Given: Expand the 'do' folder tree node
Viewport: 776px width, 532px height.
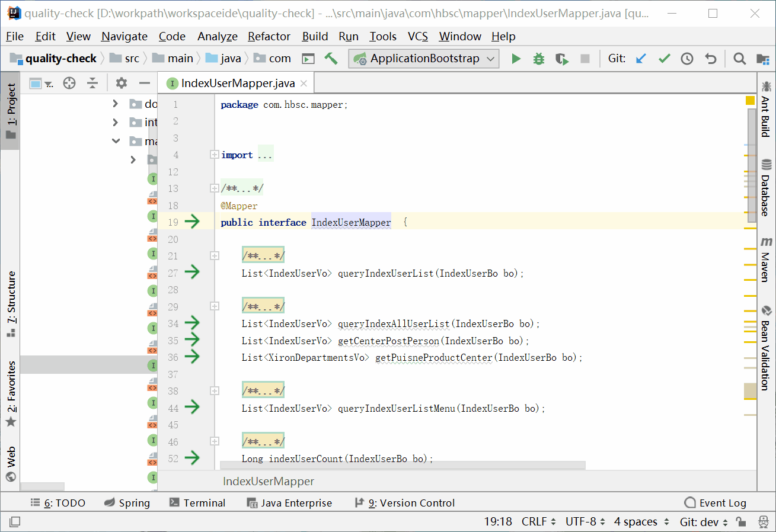Looking at the screenshot, I should 115,104.
